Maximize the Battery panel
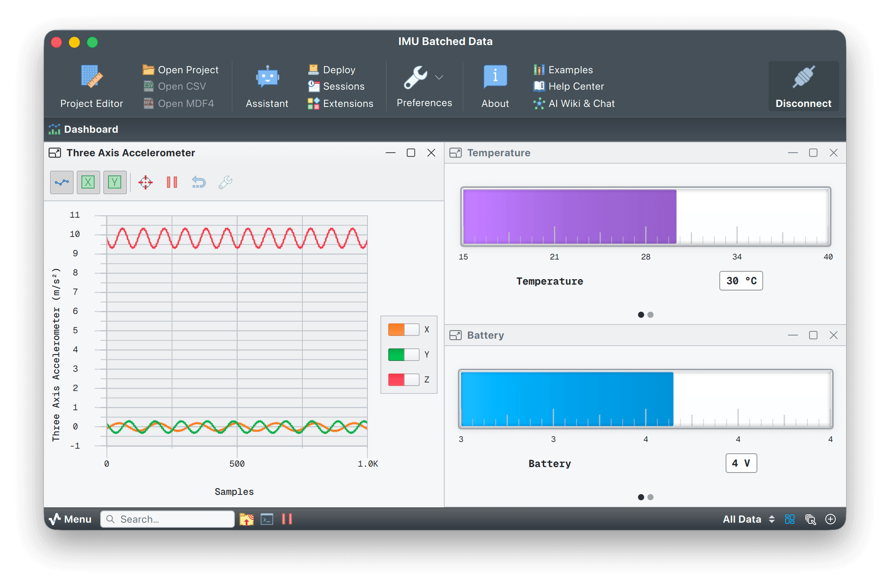The height and width of the screenshot is (588, 890). coord(813,335)
